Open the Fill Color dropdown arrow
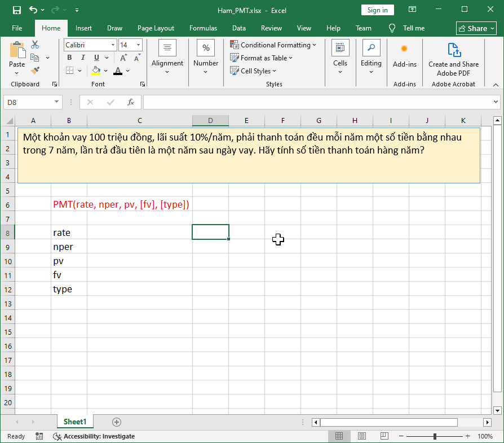Viewport: 504px width, 443px height. 105,70
